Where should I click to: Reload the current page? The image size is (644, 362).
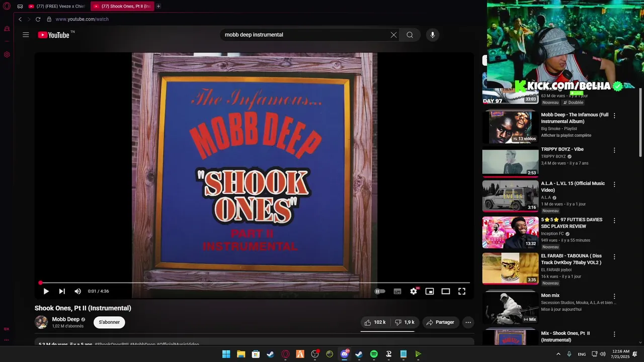coord(38,19)
